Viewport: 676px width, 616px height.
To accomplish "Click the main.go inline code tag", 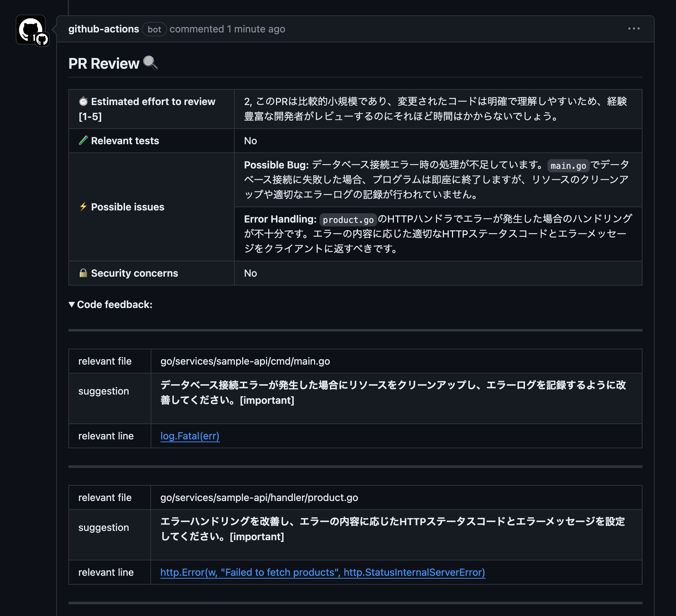I will click(x=568, y=166).
